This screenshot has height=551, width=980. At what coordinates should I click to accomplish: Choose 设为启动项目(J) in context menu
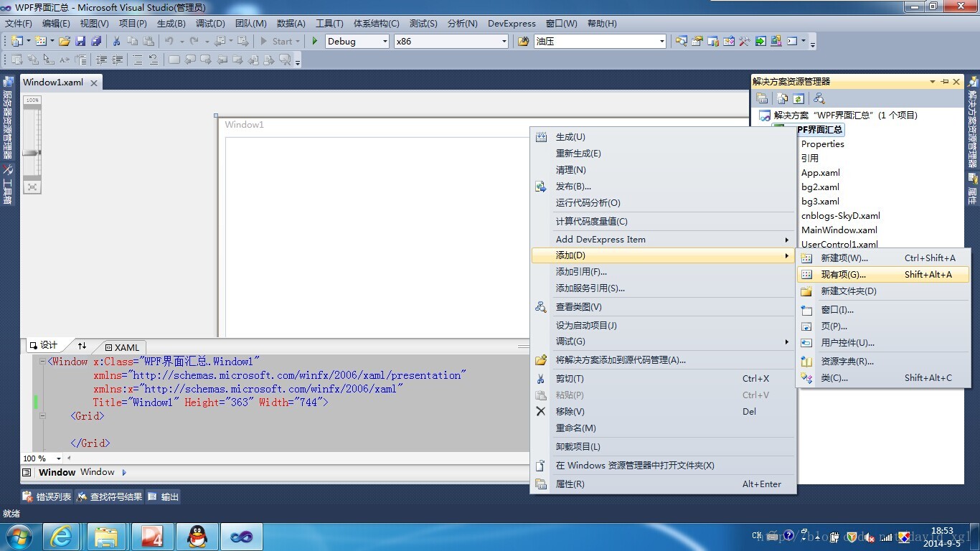664,326
